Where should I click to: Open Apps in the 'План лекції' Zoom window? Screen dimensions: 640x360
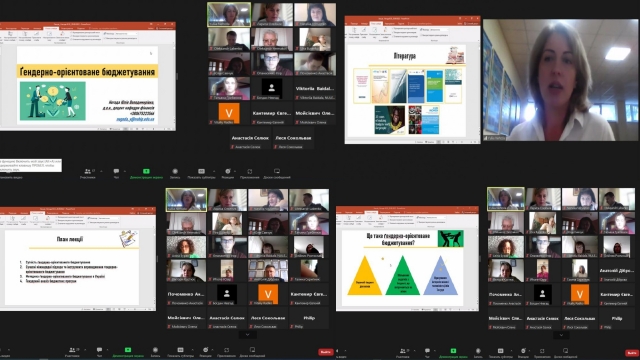pyautogui.click(x=227, y=352)
